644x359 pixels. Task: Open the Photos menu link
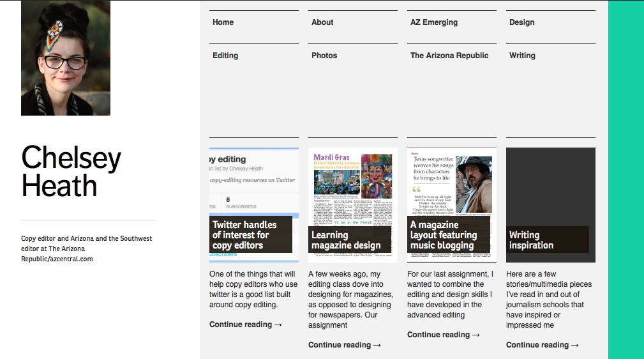click(324, 56)
